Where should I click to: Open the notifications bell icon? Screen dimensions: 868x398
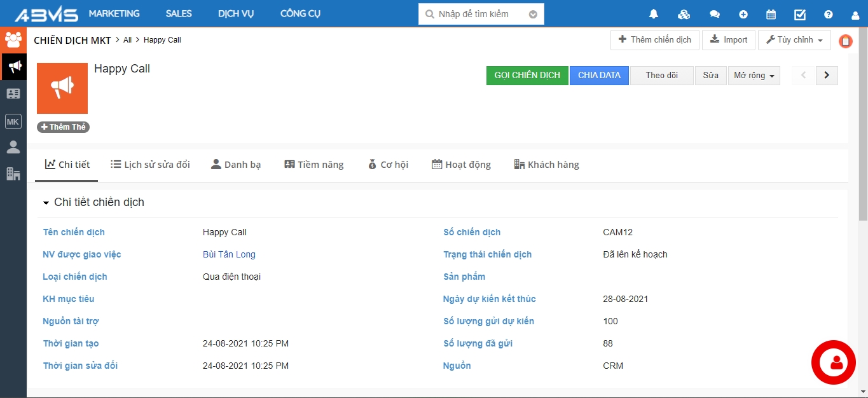(x=654, y=14)
